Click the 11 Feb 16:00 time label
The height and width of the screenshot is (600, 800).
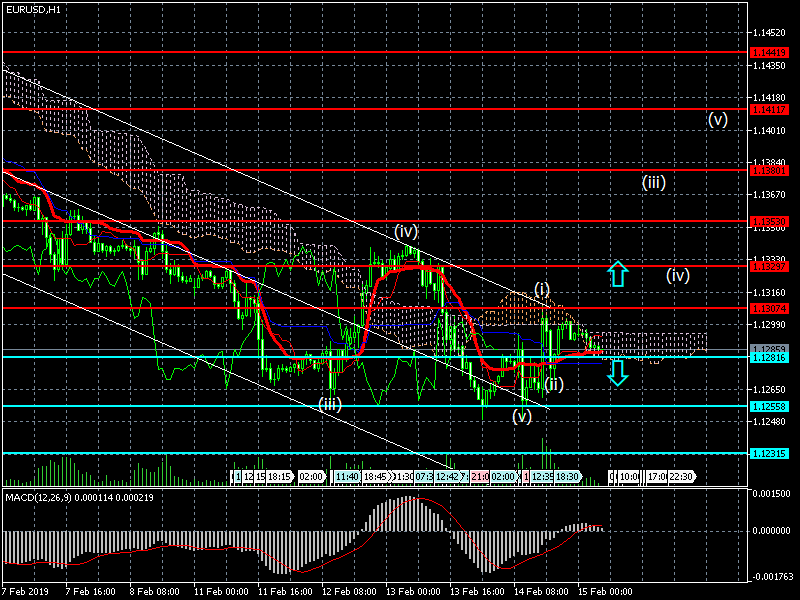click(x=285, y=591)
